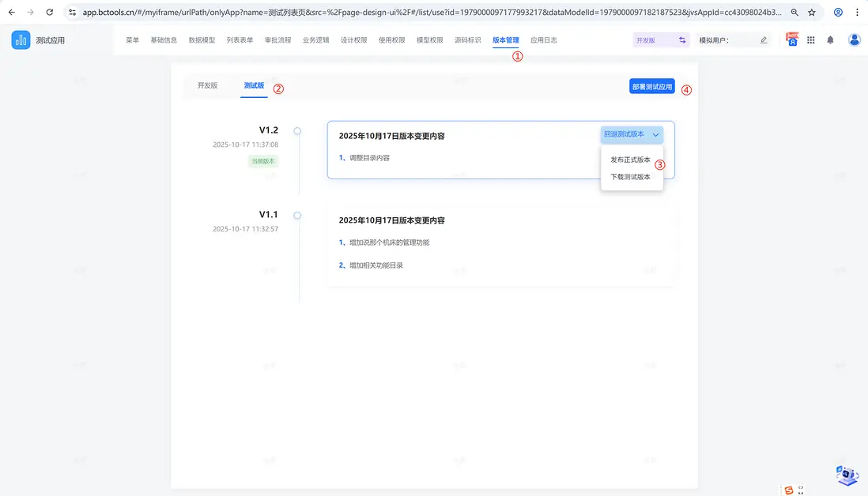Open the user avatar icon at top right
This screenshot has width=868, height=496.
854,39
